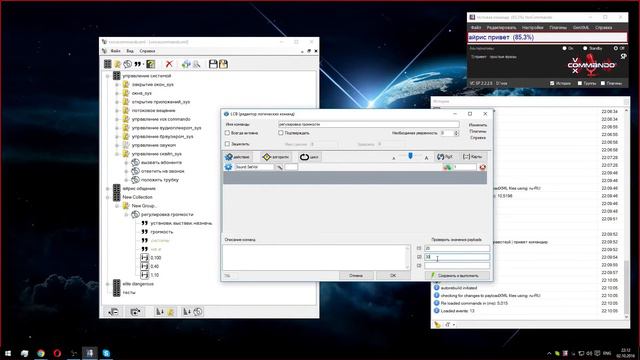Screen dimensions: 640x360
Task: Click the yellow floppy disk save-as icon
Action: click(223, 64)
